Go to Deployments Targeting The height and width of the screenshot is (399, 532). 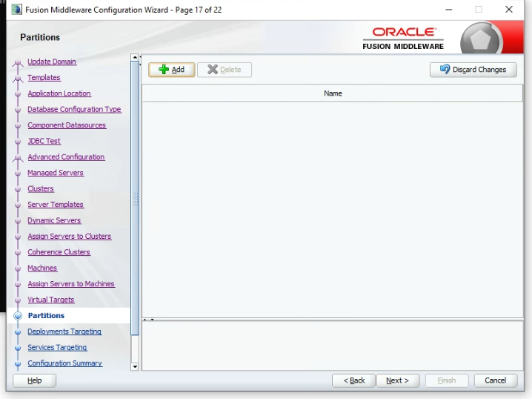64,332
